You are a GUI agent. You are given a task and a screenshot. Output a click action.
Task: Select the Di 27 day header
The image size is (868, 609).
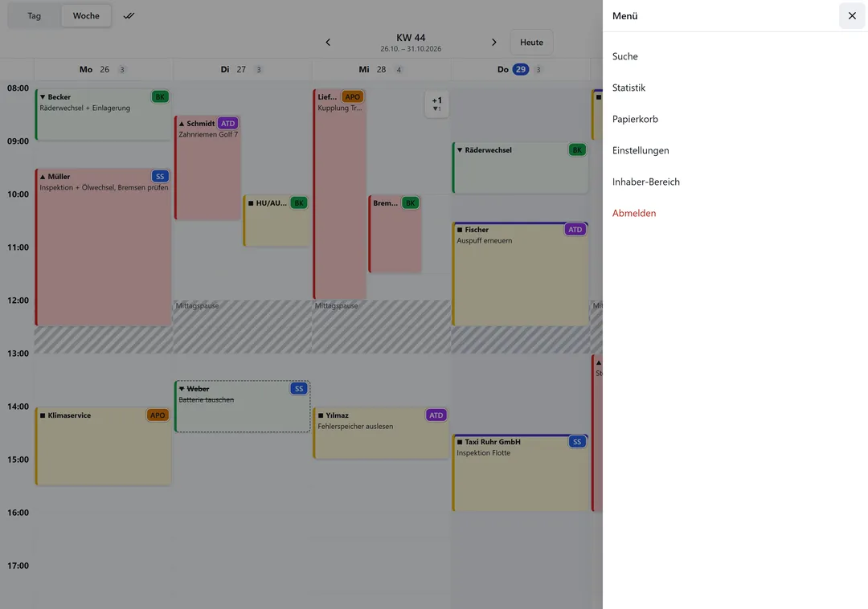point(243,70)
